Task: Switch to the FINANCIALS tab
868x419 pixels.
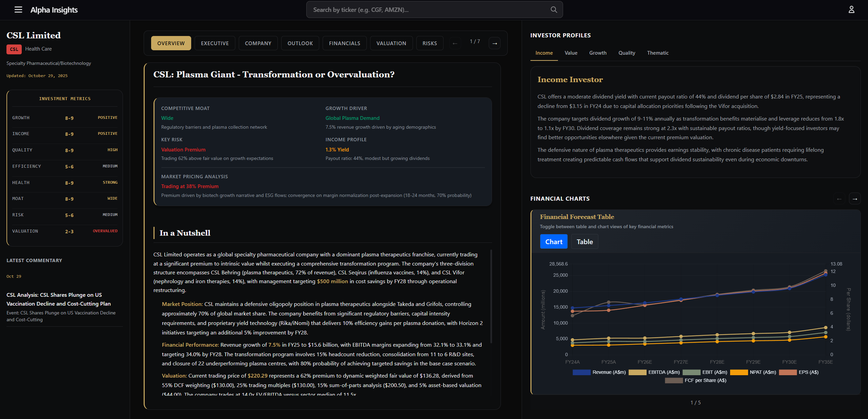Action: 344,43
